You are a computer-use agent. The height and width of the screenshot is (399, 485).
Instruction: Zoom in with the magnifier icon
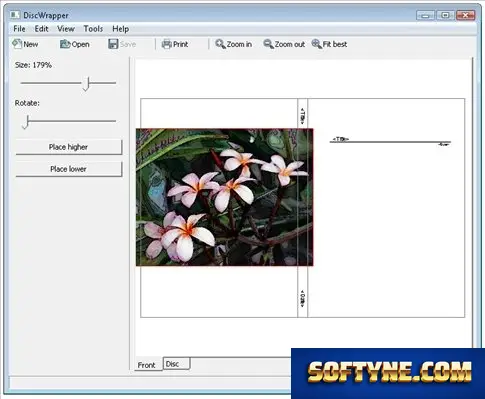(x=220, y=44)
